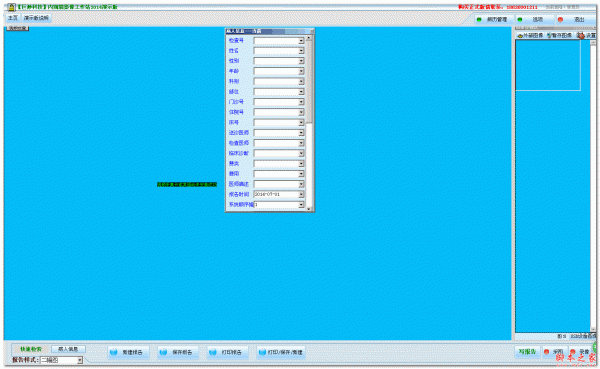Screen dimensions: 600x369
Task: Click scroll-down arrow of patient info panel
Action: click(309, 209)
